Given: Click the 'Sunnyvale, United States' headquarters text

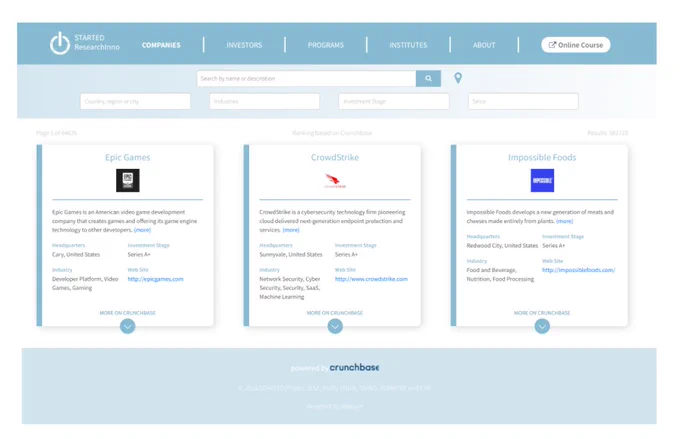Looking at the screenshot, I should (291, 255).
